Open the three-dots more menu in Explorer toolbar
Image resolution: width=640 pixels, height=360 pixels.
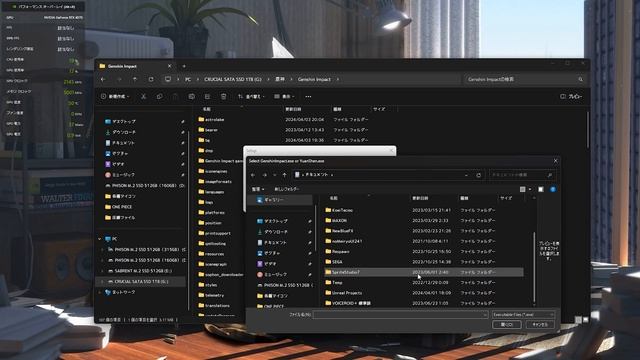pos(308,97)
